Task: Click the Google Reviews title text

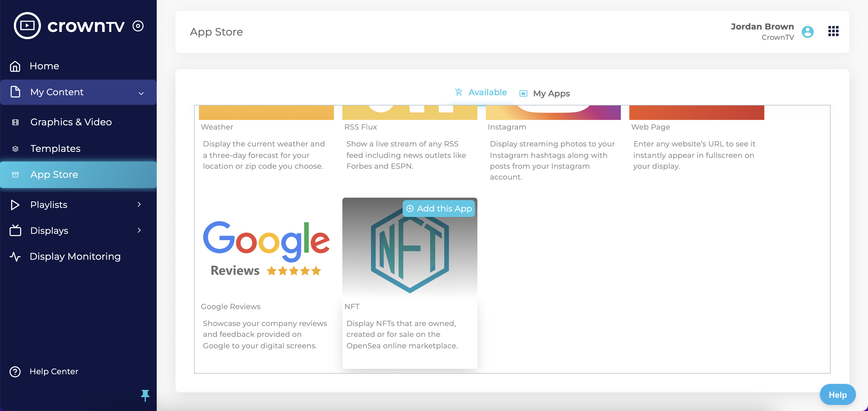Action: tap(231, 306)
